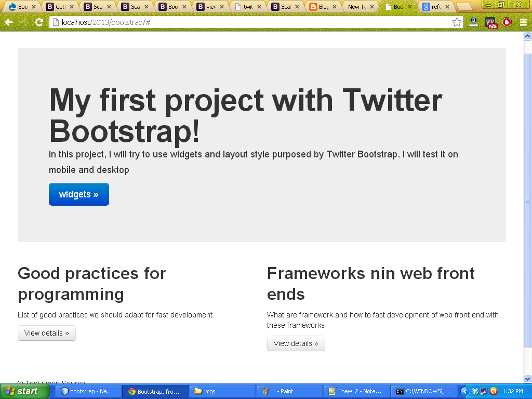This screenshot has height=399, width=532.
Task: Click the orange Avast tray icon
Action: [494, 392]
